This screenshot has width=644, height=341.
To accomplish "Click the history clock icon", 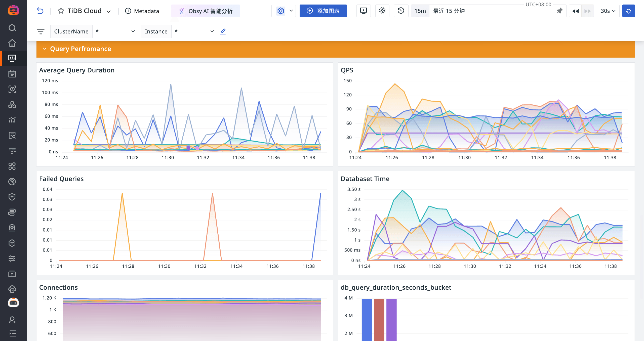I will [x=401, y=11].
